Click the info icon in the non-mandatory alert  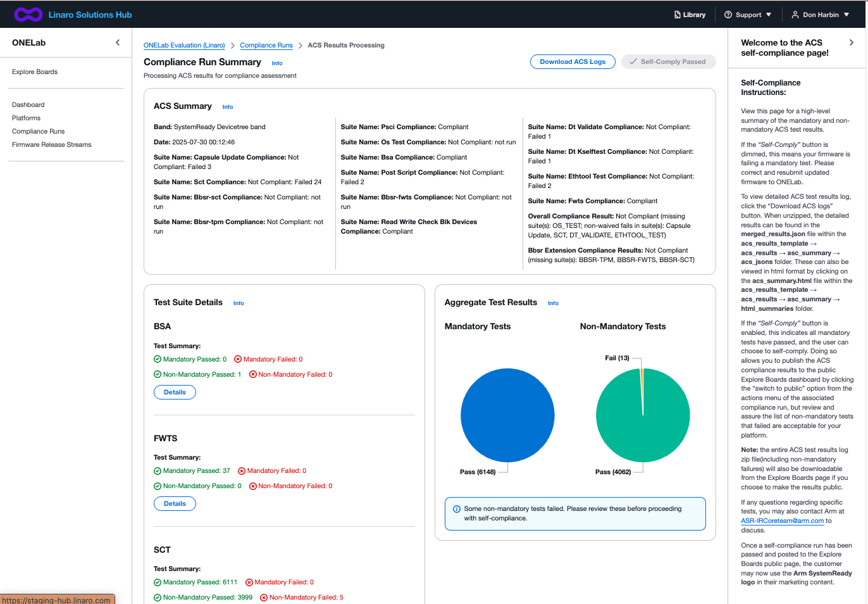click(457, 509)
